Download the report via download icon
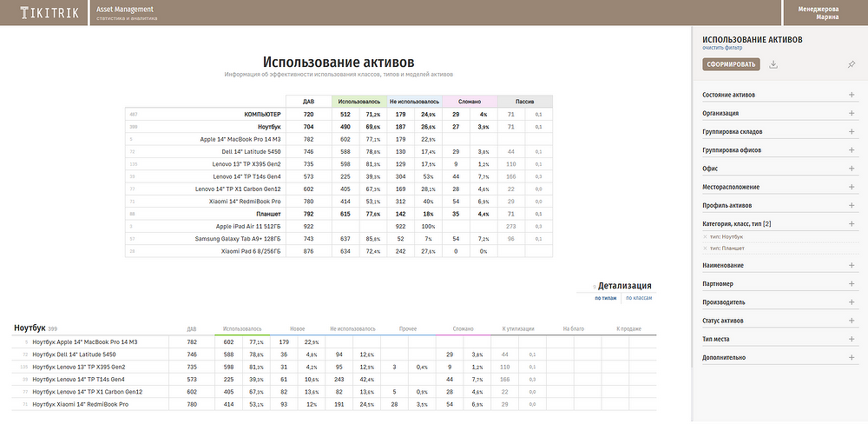This screenshot has height=424, width=868. (x=773, y=64)
